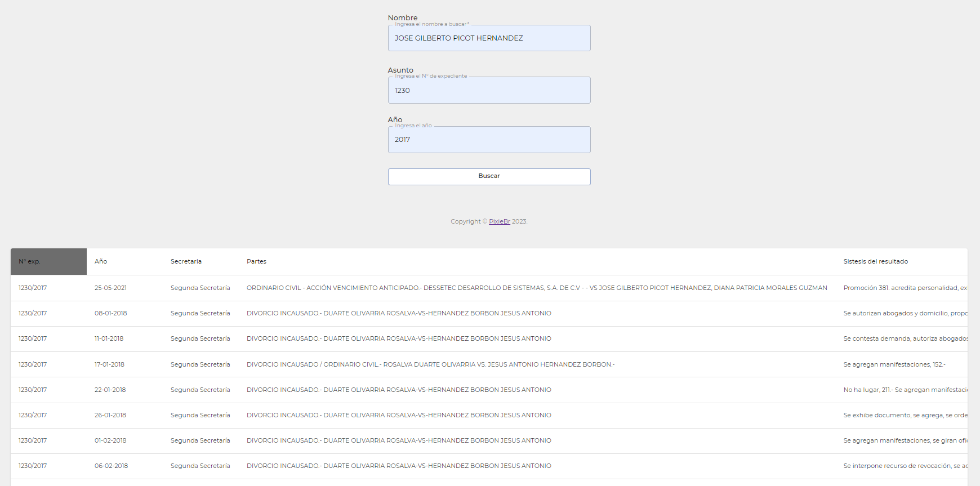Select date cell 22-01-2018
This screenshot has width=980, height=486.
(x=110, y=390)
